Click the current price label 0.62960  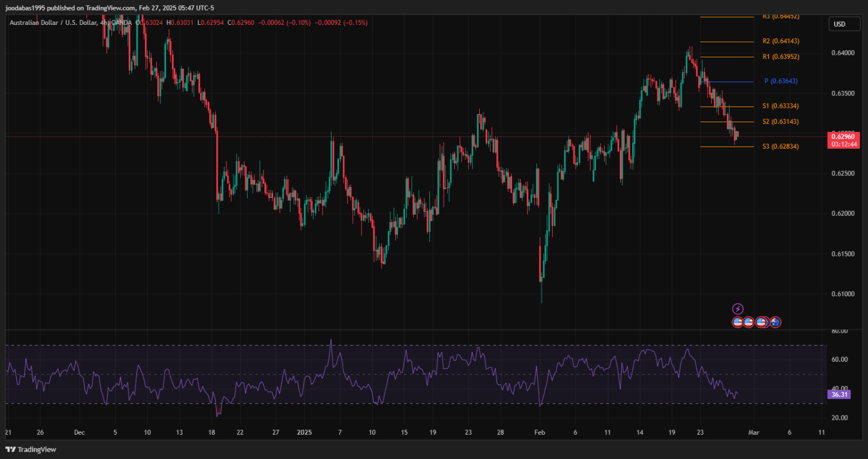click(x=842, y=137)
